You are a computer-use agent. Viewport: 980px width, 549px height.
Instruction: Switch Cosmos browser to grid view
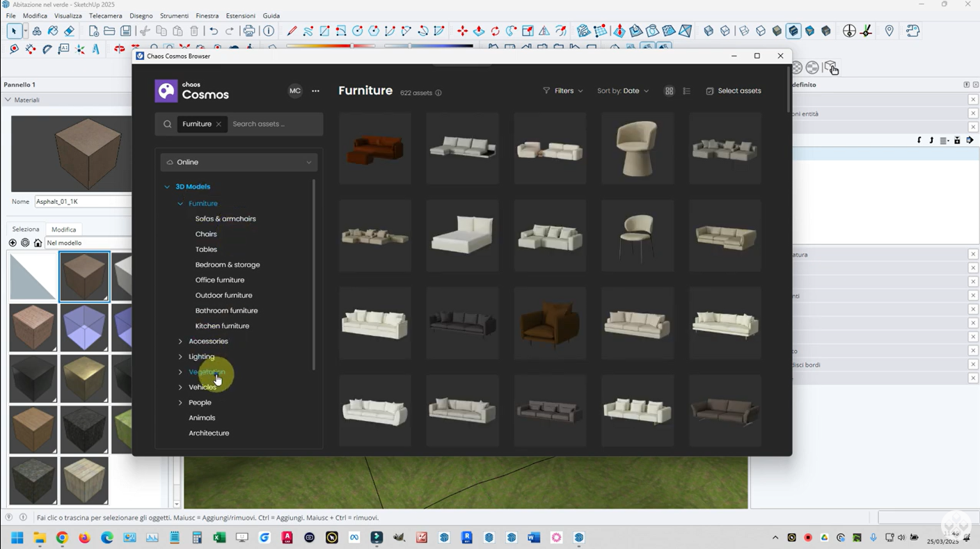pyautogui.click(x=669, y=91)
